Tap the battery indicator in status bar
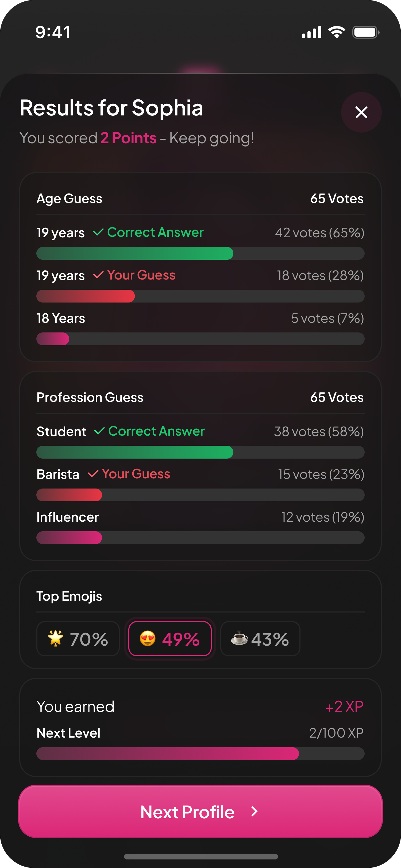Viewport: 401px width, 868px height. (x=365, y=32)
